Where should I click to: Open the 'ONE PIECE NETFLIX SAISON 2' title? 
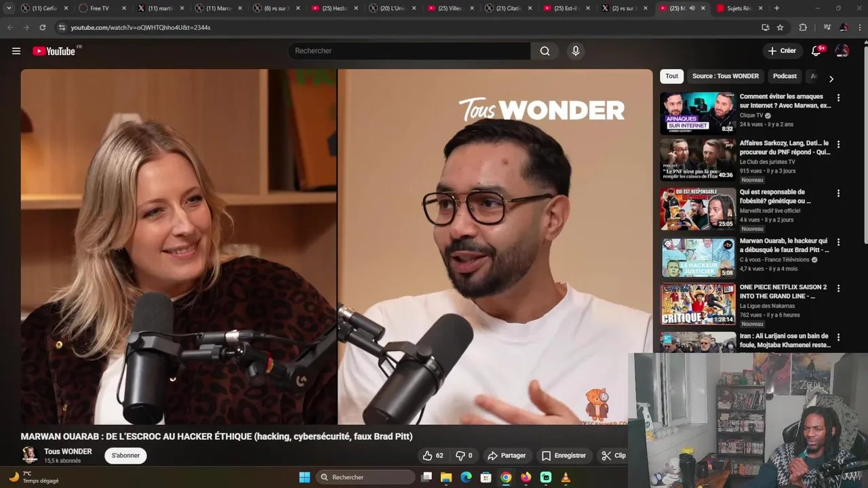(x=783, y=291)
